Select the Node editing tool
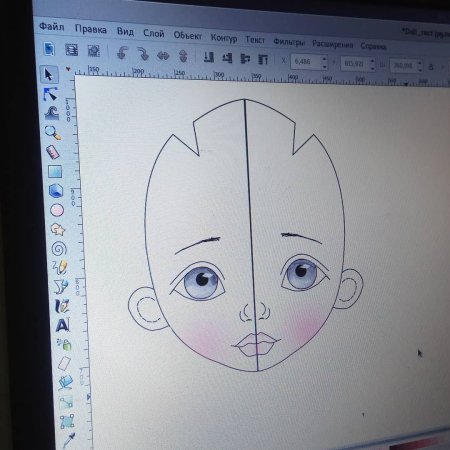Viewport: 450px width, 450px height. point(50,94)
